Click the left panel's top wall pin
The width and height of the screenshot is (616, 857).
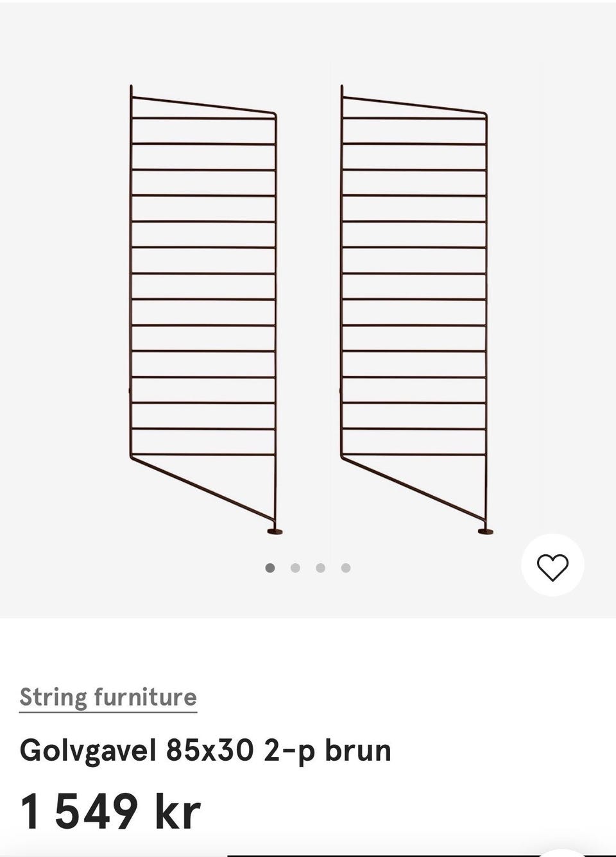click(x=132, y=90)
